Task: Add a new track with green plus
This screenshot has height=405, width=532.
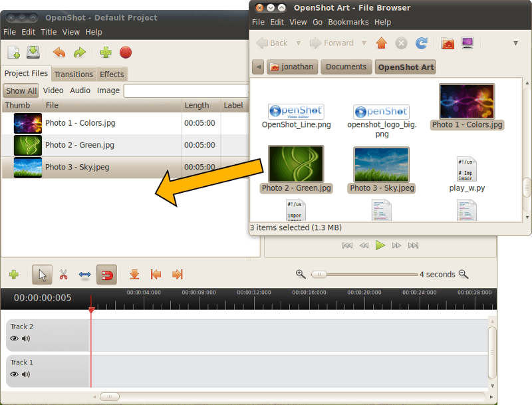Action: point(14,275)
